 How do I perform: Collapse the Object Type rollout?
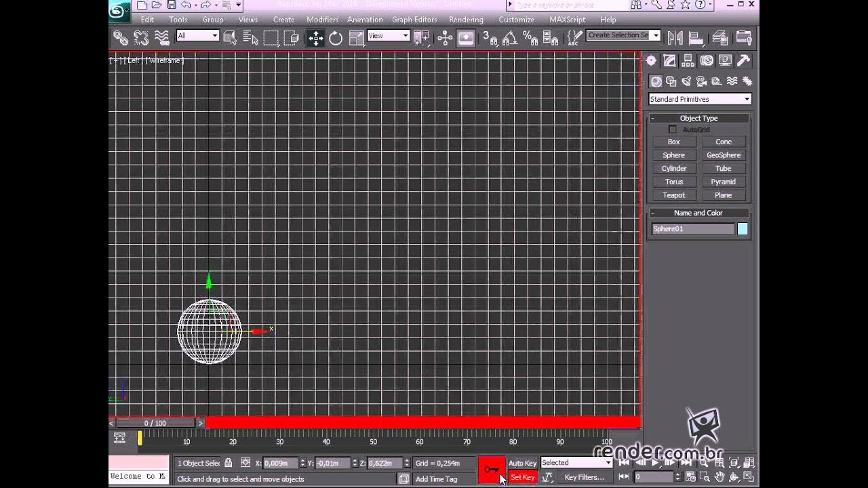[699, 118]
